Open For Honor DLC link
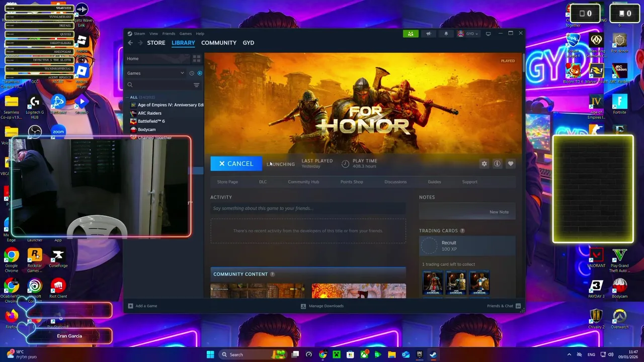The width and height of the screenshot is (644, 362). (263, 182)
